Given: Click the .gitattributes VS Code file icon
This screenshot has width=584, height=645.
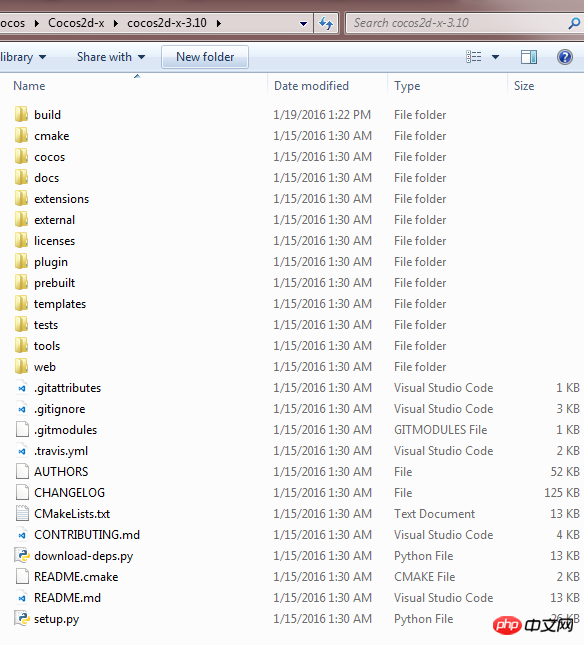Looking at the screenshot, I should click(x=22, y=388).
